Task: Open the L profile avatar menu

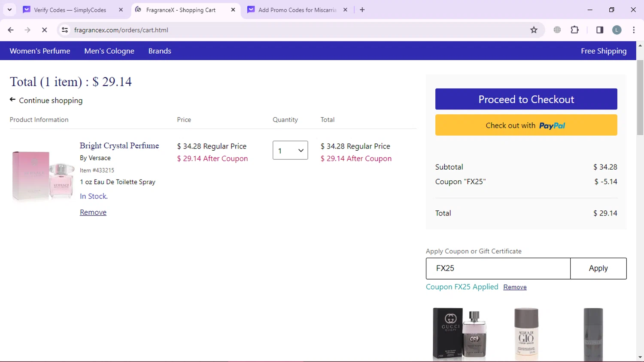Action: click(x=617, y=30)
